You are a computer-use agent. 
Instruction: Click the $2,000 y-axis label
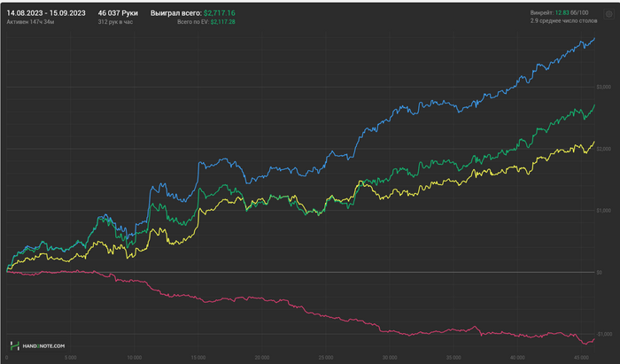point(605,149)
